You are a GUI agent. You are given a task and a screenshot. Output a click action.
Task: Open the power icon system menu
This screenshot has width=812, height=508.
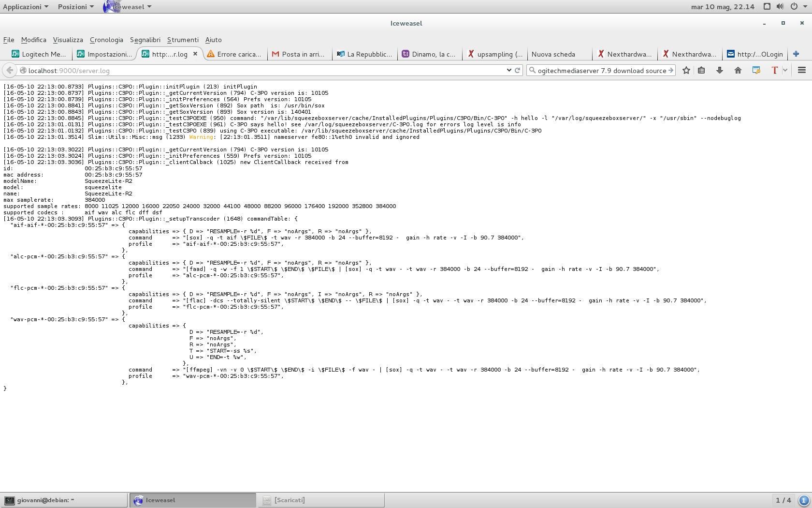coord(794,6)
